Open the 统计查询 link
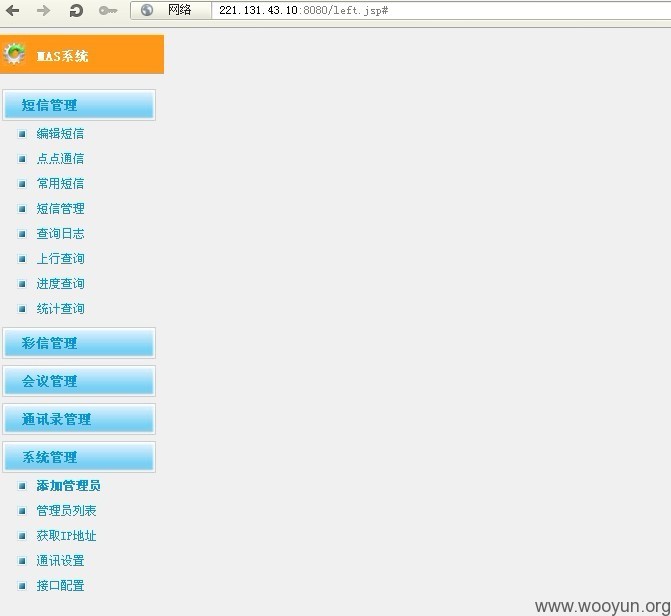Image resolution: width=671 pixels, height=616 pixels. pyautogui.click(x=60, y=309)
